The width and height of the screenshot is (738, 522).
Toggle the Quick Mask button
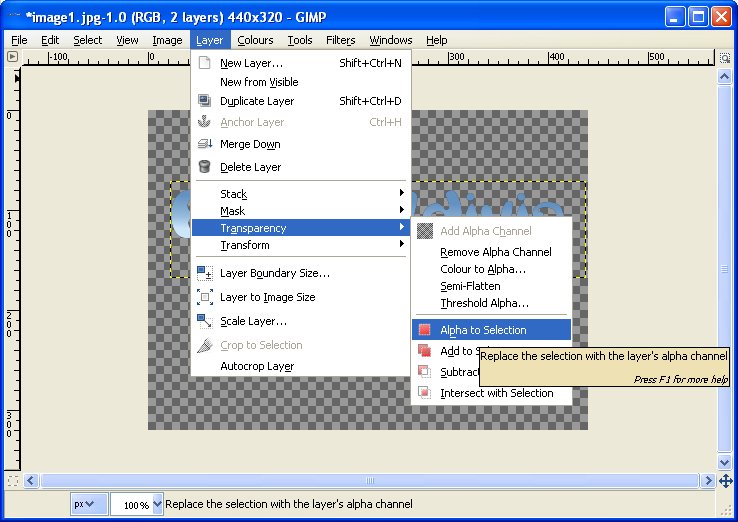coord(13,481)
